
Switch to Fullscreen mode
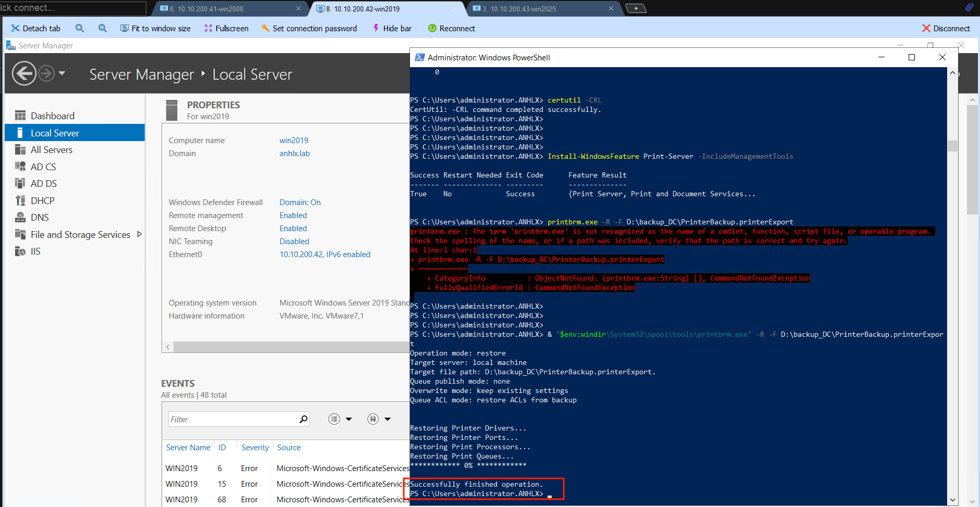(226, 28)
